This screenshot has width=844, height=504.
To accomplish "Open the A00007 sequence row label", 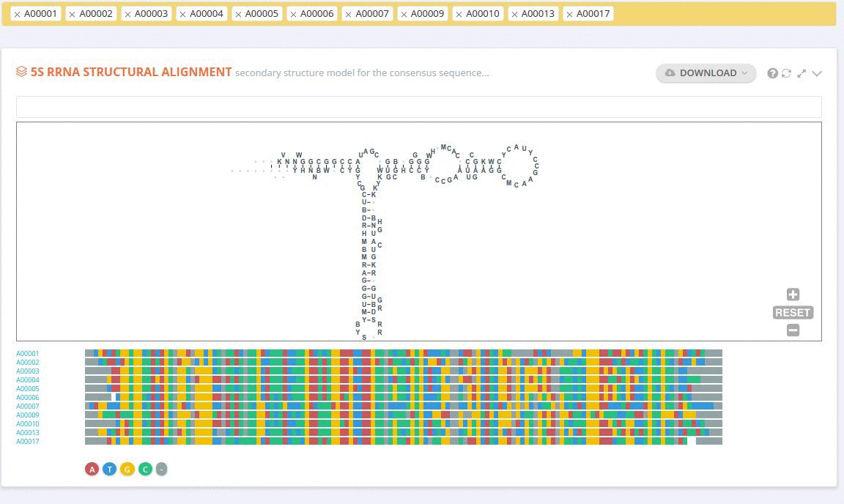I will click(x=28, y=407).
